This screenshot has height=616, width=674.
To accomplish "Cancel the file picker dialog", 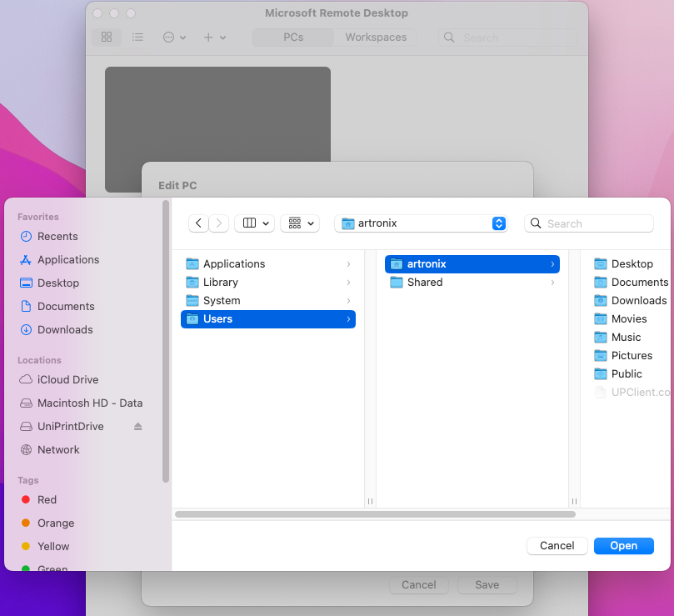I will [x=557, y=545].
